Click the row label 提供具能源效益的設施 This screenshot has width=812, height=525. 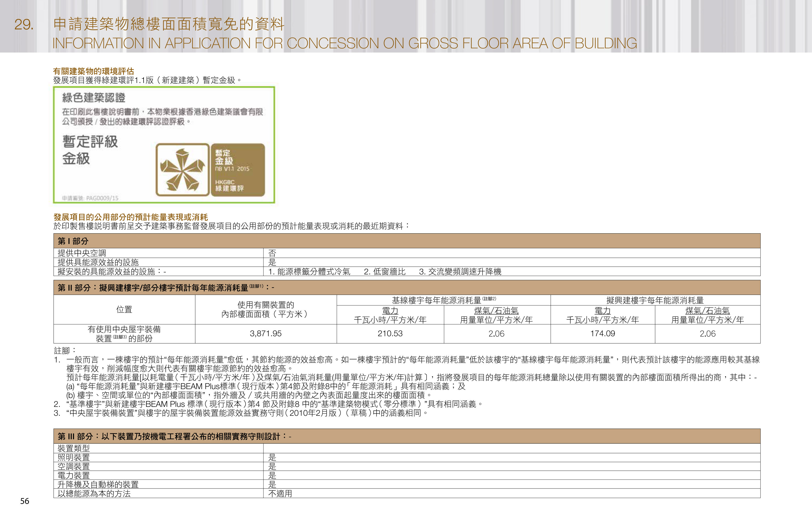(x=98, y=262)
